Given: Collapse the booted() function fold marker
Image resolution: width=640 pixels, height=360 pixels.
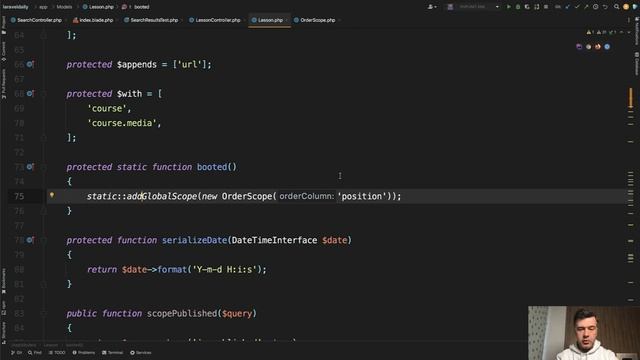Looking at the screenshot, I should click(43, 167).
